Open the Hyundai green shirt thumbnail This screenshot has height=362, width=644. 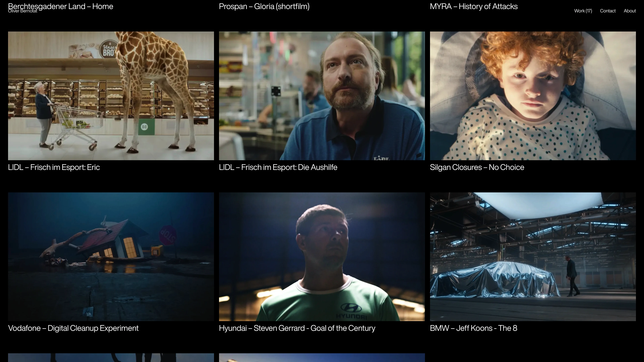click(x=322, y=257)
